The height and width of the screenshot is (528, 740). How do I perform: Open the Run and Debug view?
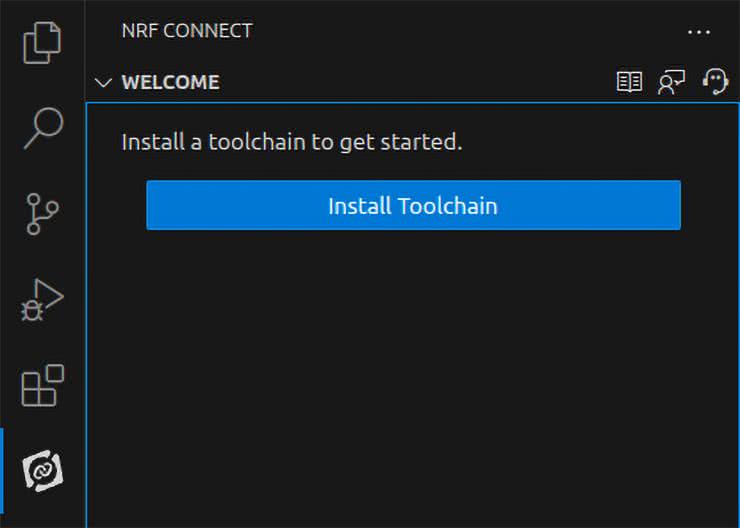(x=42, y=299)
